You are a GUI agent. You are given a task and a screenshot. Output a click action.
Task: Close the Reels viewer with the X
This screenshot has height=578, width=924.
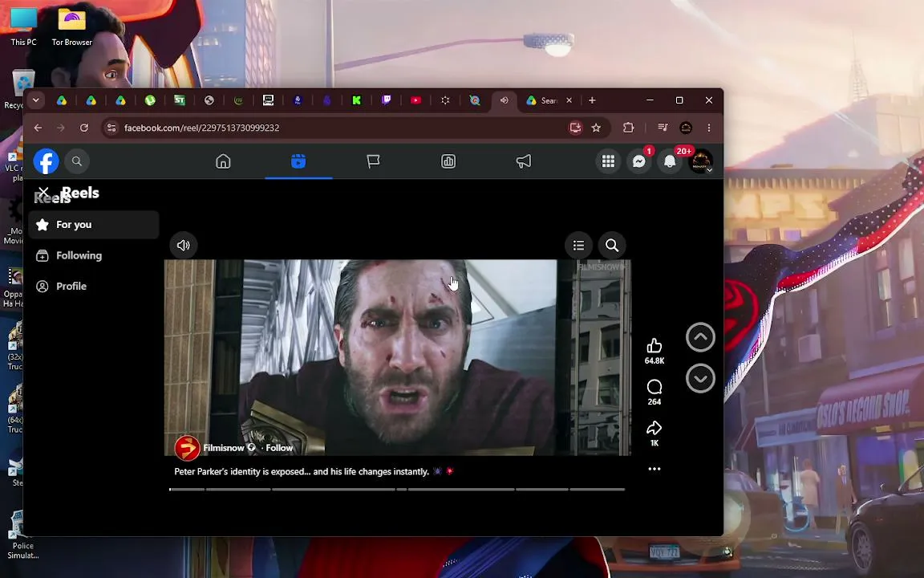point(43,193)
